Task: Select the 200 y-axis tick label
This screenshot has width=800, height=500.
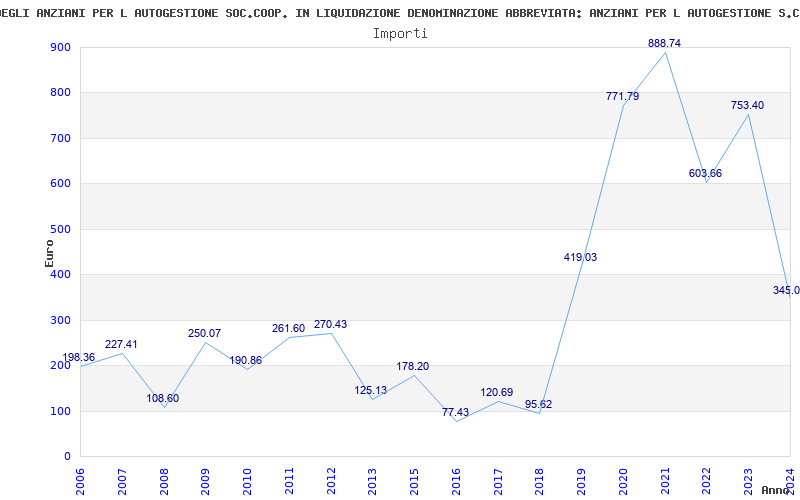Action: (x=60, y=366)
